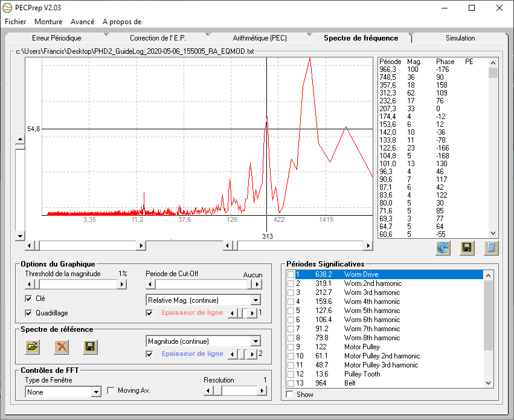Select the 122,6 period row
The width and height of the screenshot is (514, 420).
[432, 148]
